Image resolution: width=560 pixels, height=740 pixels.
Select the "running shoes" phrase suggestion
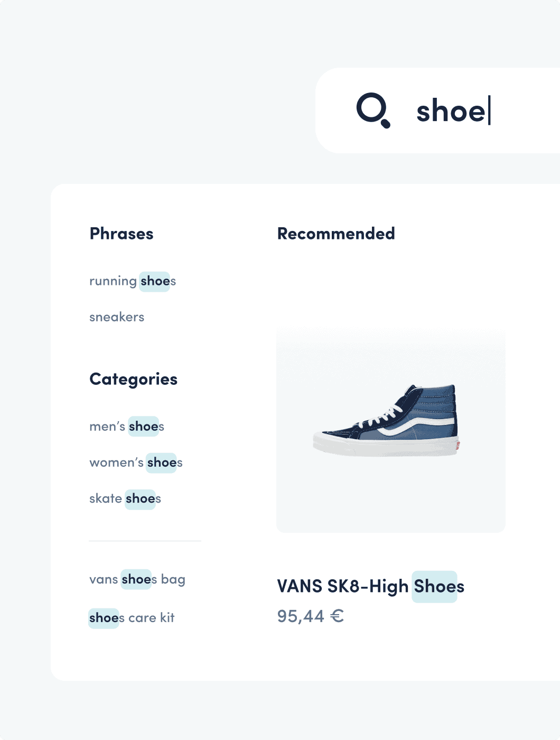(x=133, y=281)
